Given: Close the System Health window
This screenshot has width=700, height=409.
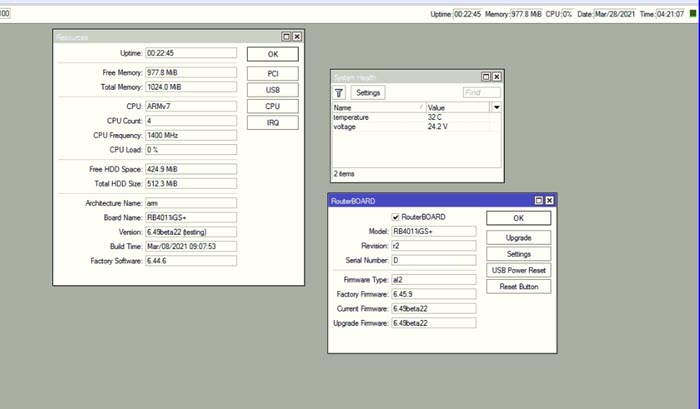Looking at the screenshot, I should coord(497,77).
